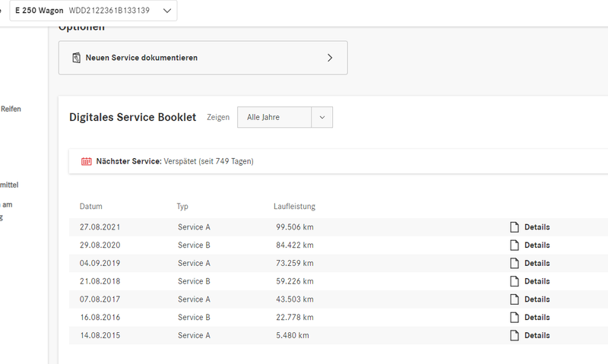Open Details for the 21.08.2018 Service B
Image resolution: width=608 pixels, height=364 pixels.
[537, 281]
